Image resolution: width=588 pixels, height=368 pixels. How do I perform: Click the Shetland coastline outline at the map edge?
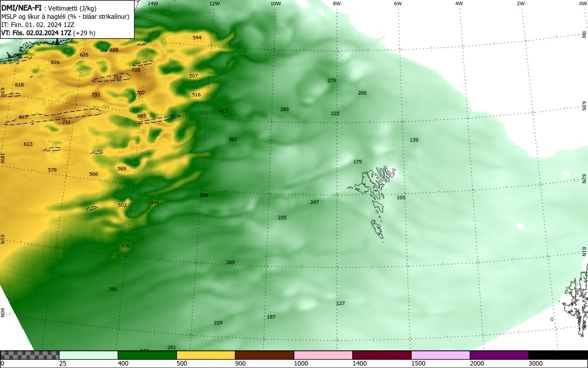[x=577, y=300]
